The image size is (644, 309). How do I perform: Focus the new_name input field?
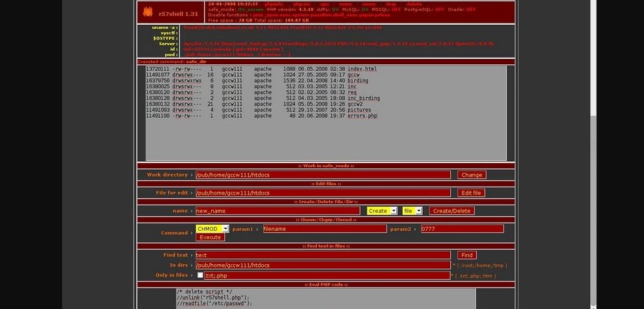[x=278, y=211]
